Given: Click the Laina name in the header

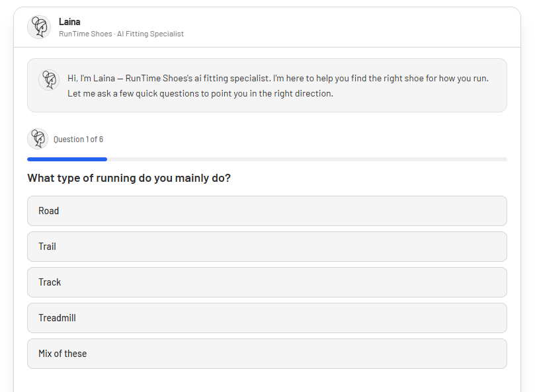Looking at the screenshot, I should tap(69, 22).
